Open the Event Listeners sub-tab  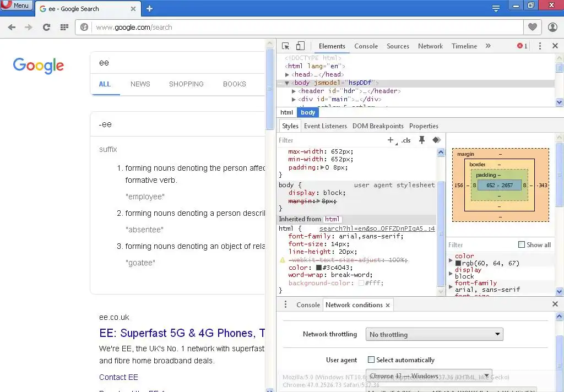(325, 126)
